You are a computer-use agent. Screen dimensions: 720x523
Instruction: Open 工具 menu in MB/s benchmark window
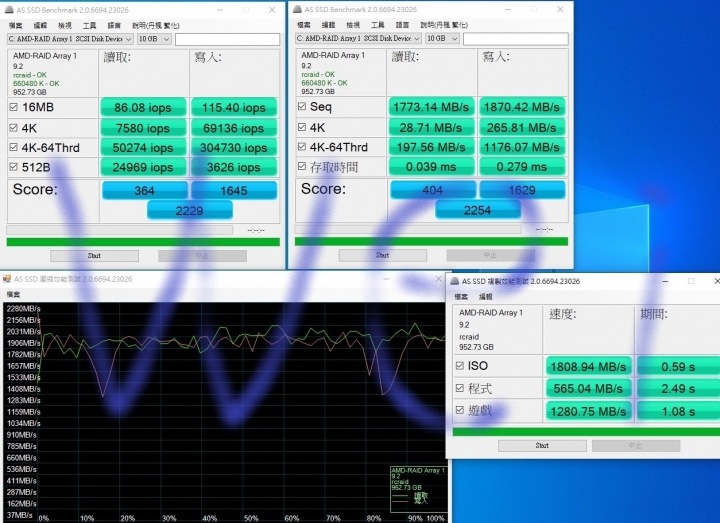pyautogui.click(x=378, y=25)
